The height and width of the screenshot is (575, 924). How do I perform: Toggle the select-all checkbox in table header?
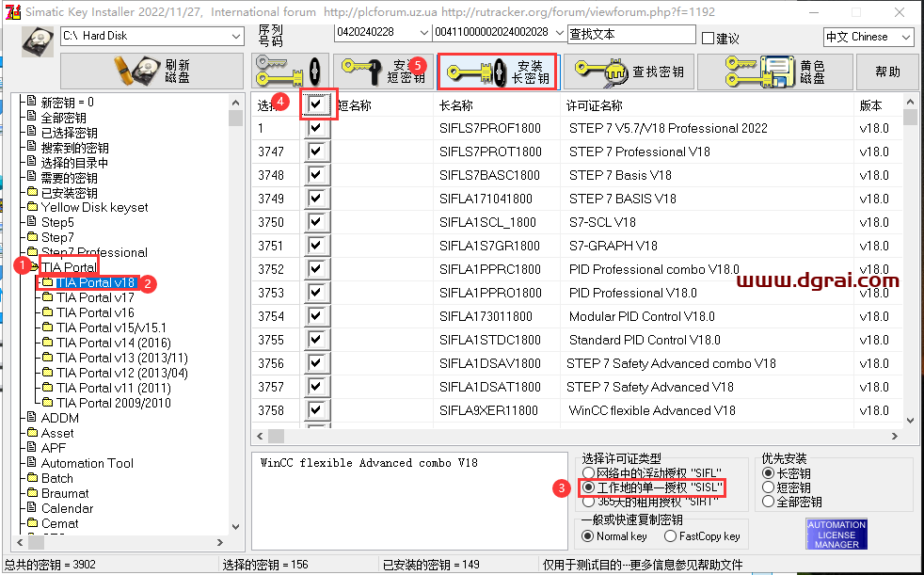[317, 104]
